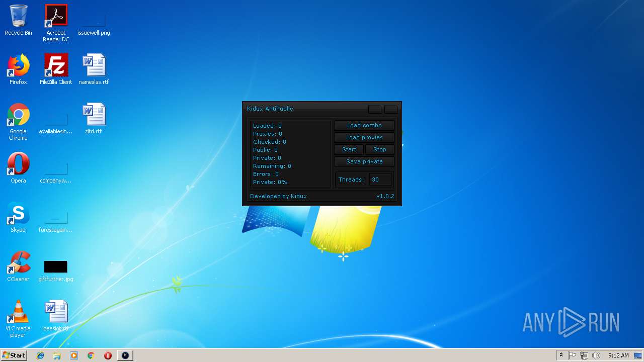Open Acrobat Reader DC shortcut
Screen dimensions: 644x362
pyautogui.click(x=56, y=23)
